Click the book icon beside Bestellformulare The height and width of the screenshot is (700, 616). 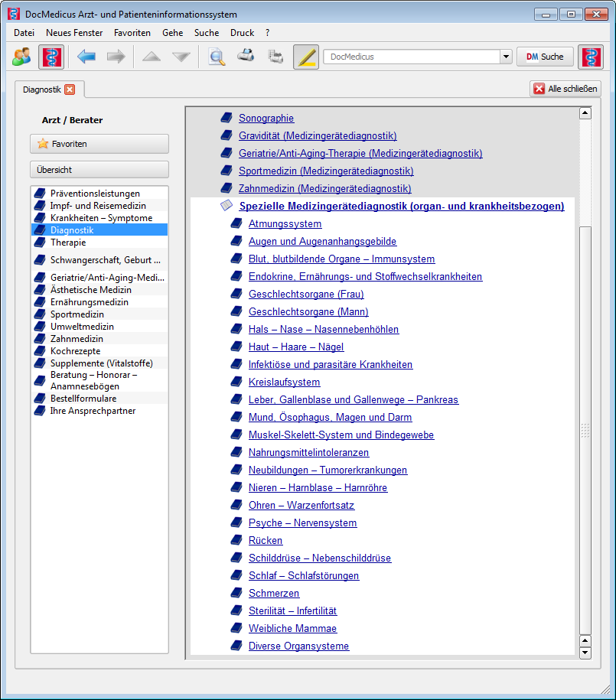(41, 399)
